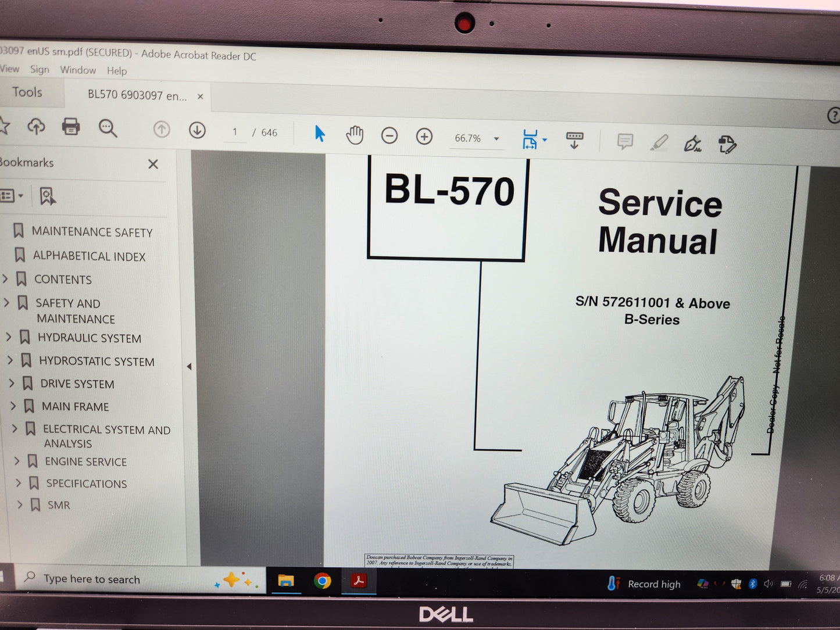Expand ELECTRICAL SYSTEM AND ANALYSIS bookmark
Screen dimensions: 840x630
tap(15, 428)
